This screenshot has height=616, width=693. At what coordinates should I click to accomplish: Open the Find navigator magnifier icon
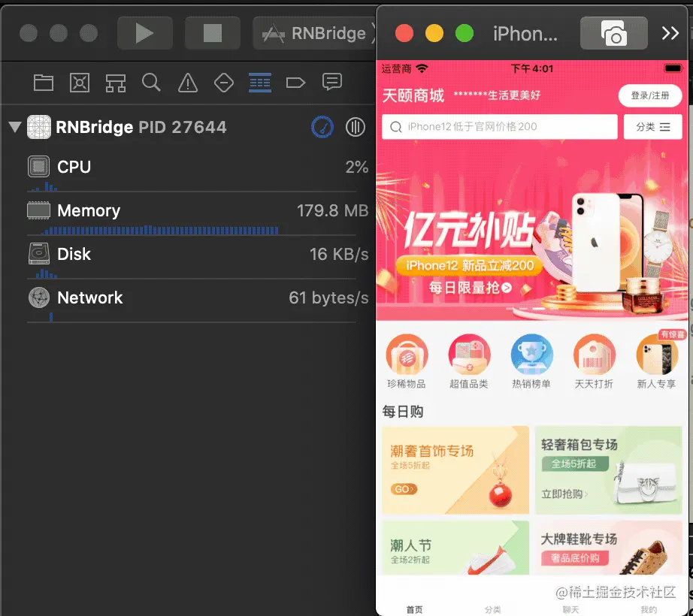click(x=151, y=83)
